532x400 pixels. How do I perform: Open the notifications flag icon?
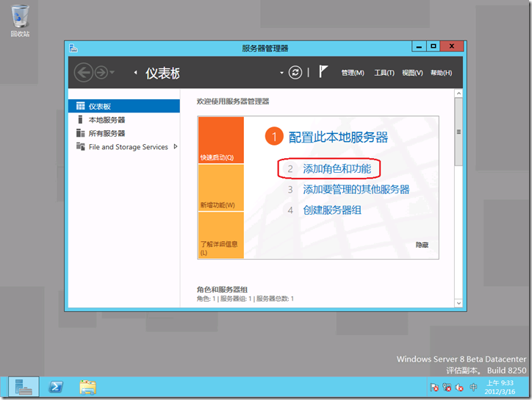tap(323, 71)
